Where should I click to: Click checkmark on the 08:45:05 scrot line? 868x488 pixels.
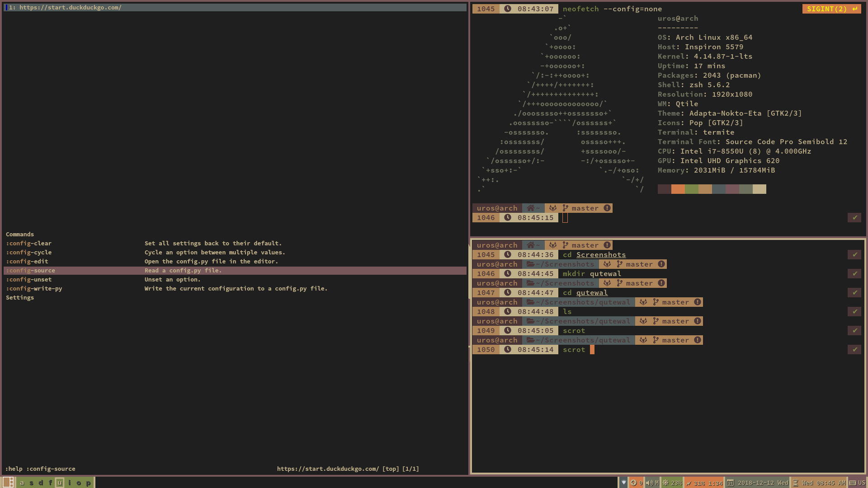(x=854, y=330)
